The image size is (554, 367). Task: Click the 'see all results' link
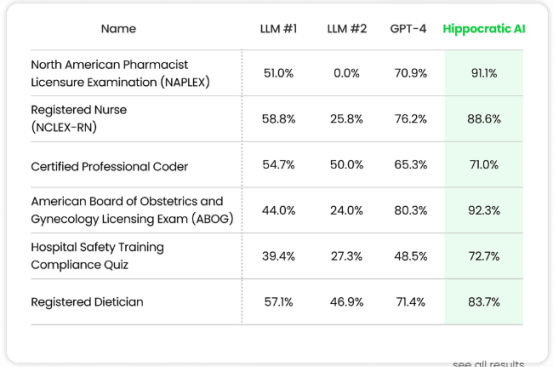[x=488, y=363]
